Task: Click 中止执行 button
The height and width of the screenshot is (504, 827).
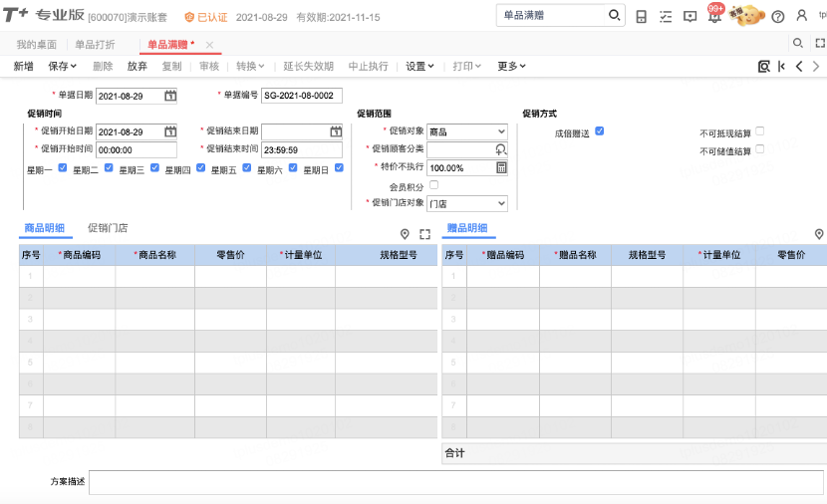Action: [368, 67]
